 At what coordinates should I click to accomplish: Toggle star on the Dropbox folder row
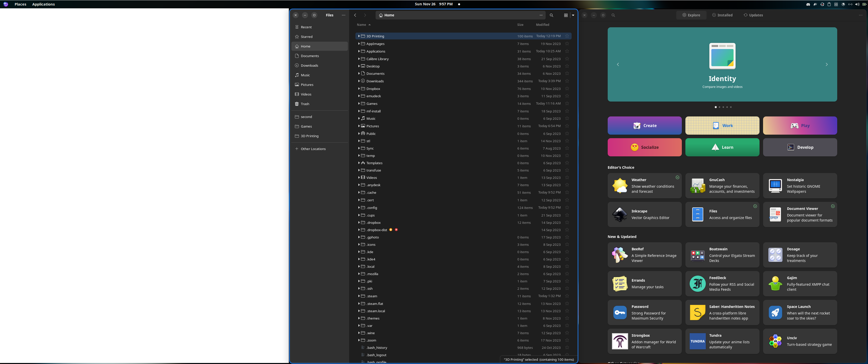pos(567,89)
